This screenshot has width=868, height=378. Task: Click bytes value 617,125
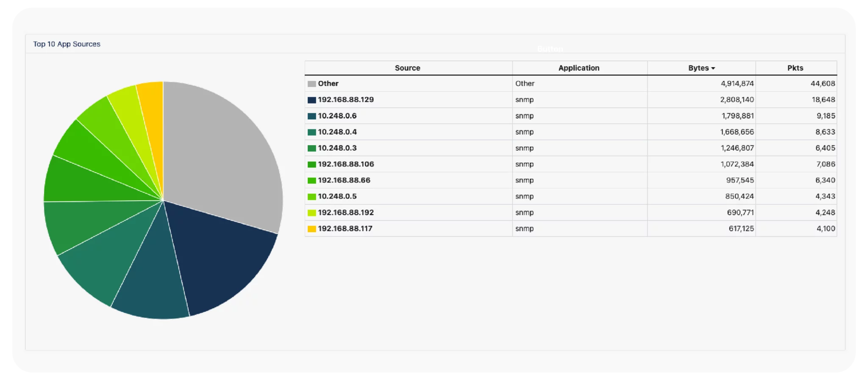tap(741, 229)
